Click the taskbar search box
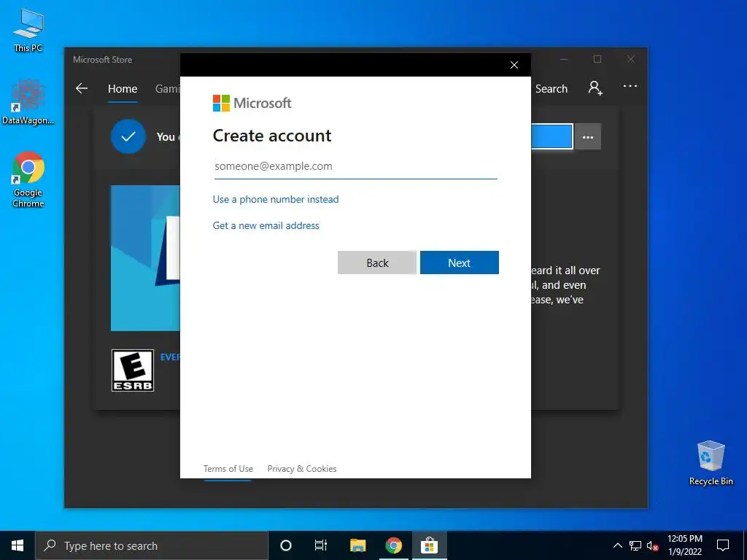747x560 pixels. point(152,545)
